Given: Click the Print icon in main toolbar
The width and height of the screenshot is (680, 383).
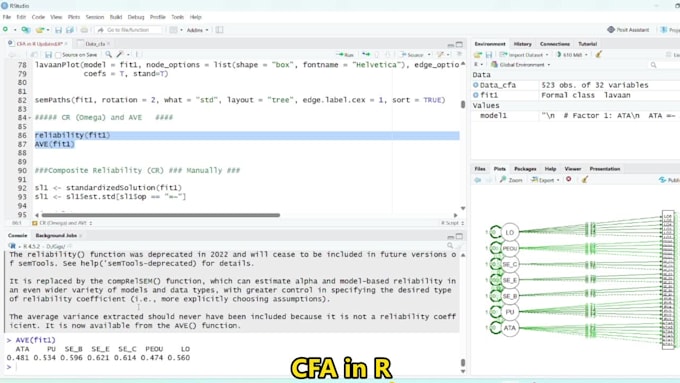Looking at the screenshot, I should pos(84,29).
